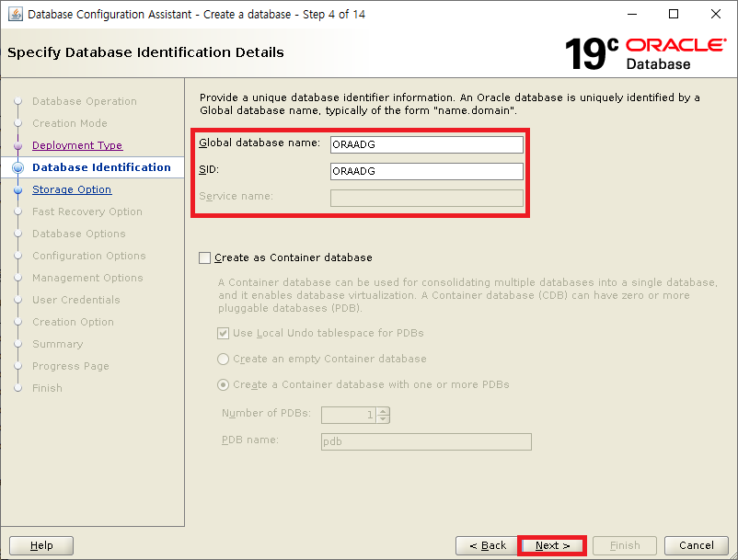Image resolution: width=738 pixels, height=560 pixels.
Task: Click the disabled Finish button
Action: pos(625,545)
